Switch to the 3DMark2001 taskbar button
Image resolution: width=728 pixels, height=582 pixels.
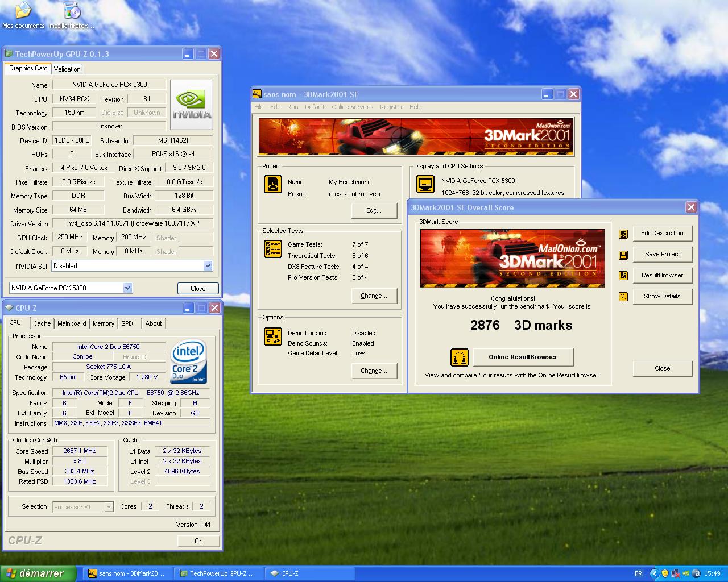[127, 573]
